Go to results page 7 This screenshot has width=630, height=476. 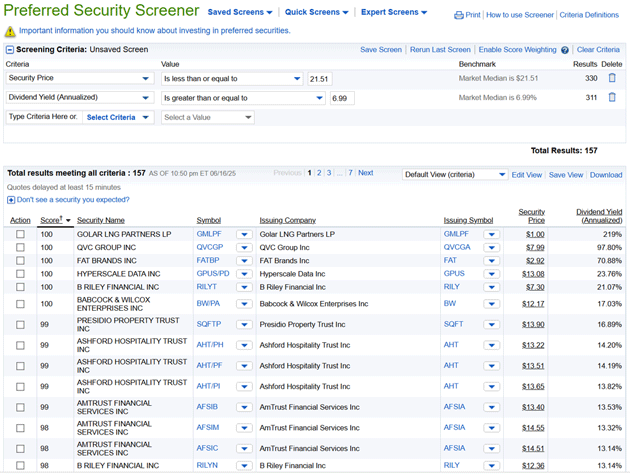(350, 173)
